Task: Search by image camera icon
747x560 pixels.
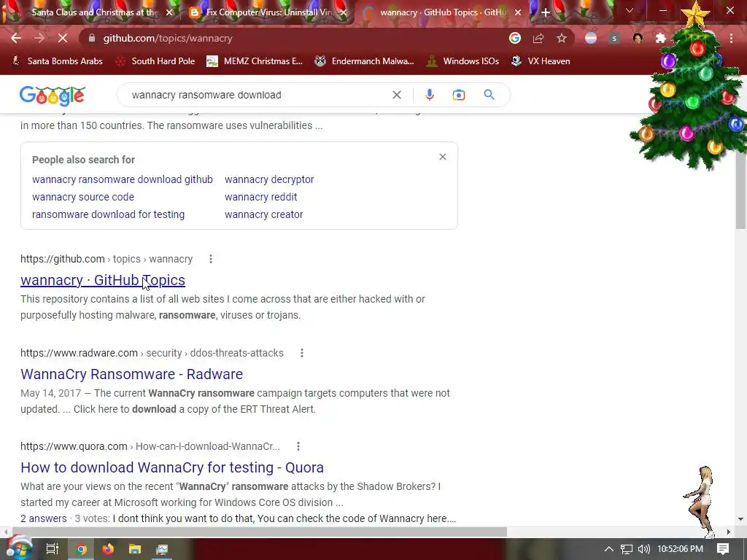Action: coord(459,95)
